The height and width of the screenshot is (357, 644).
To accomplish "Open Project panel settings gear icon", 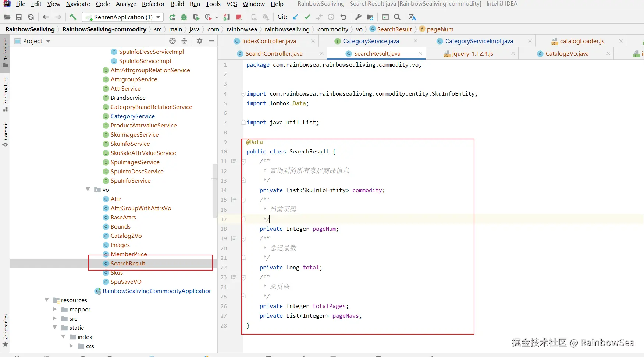I will click(200, 41).
